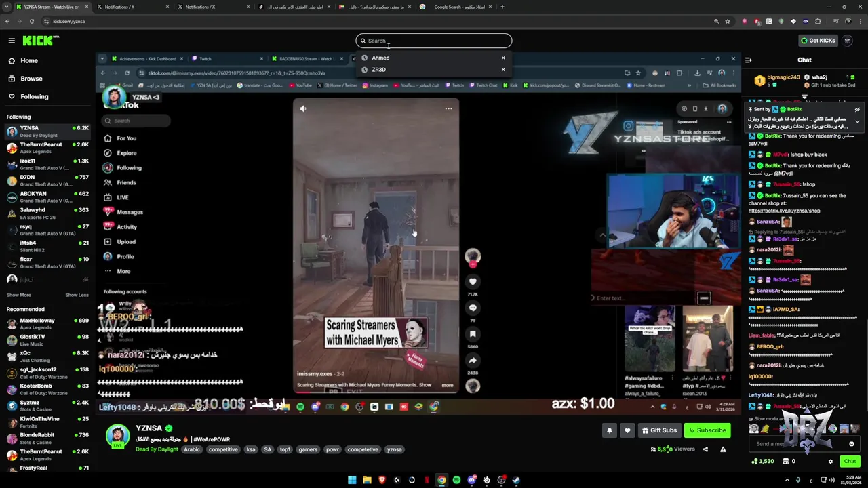Viewport: 868px width, 488px height.
Task: Expand the pinned message chevron
Action: 857,121
